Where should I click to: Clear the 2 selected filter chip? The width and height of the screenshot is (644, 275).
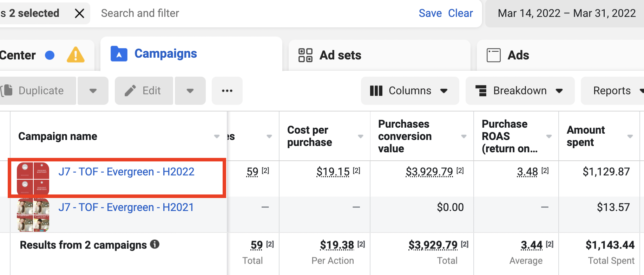(x=80, y=13)
